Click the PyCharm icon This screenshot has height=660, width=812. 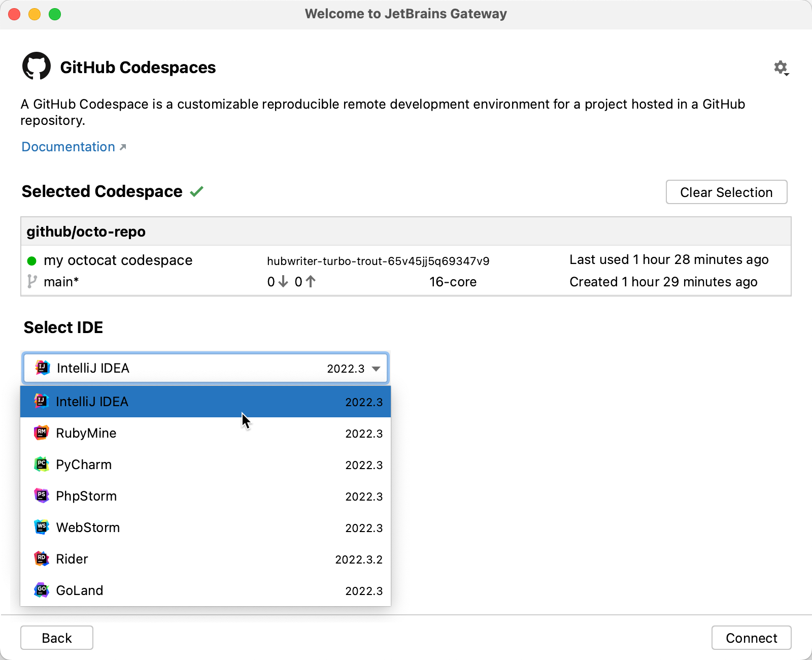[42, 464]
